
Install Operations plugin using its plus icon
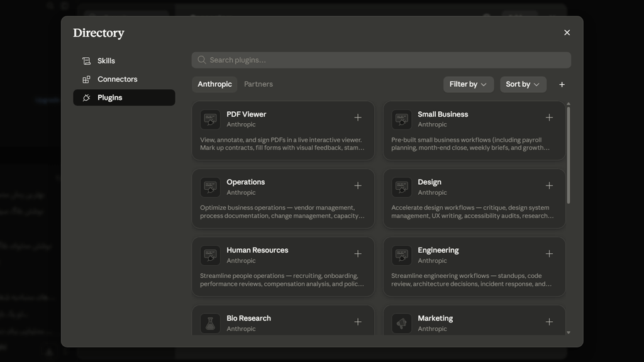(358, 186)
